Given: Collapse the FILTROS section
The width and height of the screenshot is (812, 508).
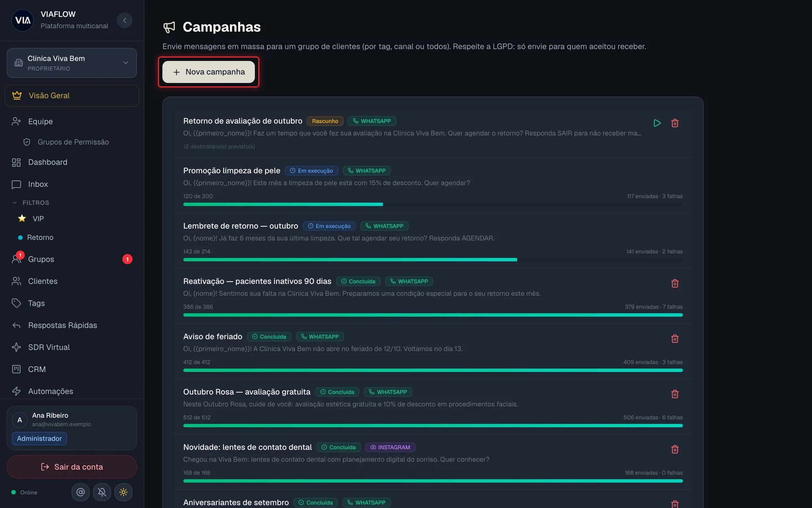Looking at the screenshot, I should 31,202.
